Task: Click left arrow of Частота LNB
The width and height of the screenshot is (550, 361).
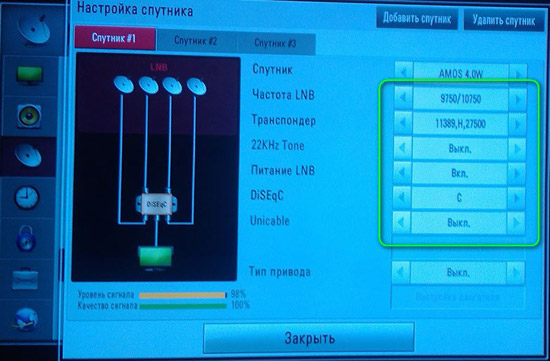Action: click(403, 98)
